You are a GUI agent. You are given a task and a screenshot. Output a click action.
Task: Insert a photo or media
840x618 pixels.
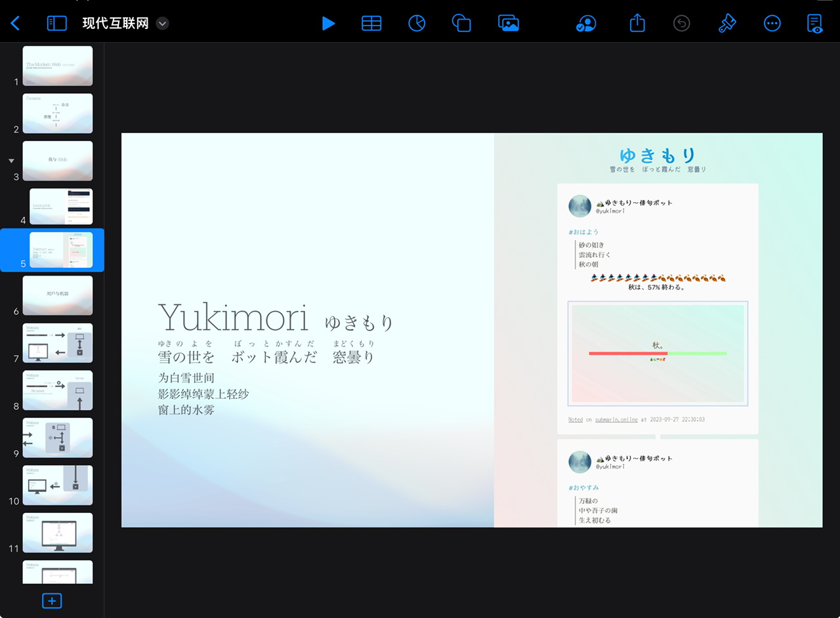point(509,24)
